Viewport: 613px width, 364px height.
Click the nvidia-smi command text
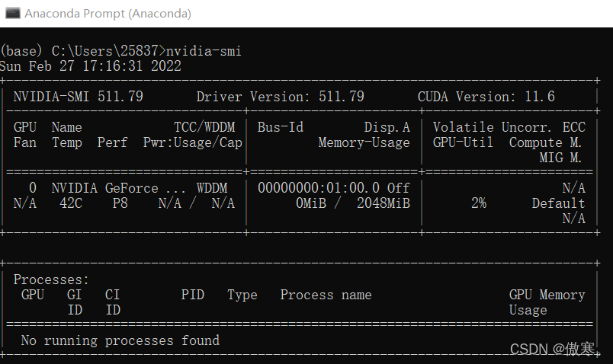point(204,51)
